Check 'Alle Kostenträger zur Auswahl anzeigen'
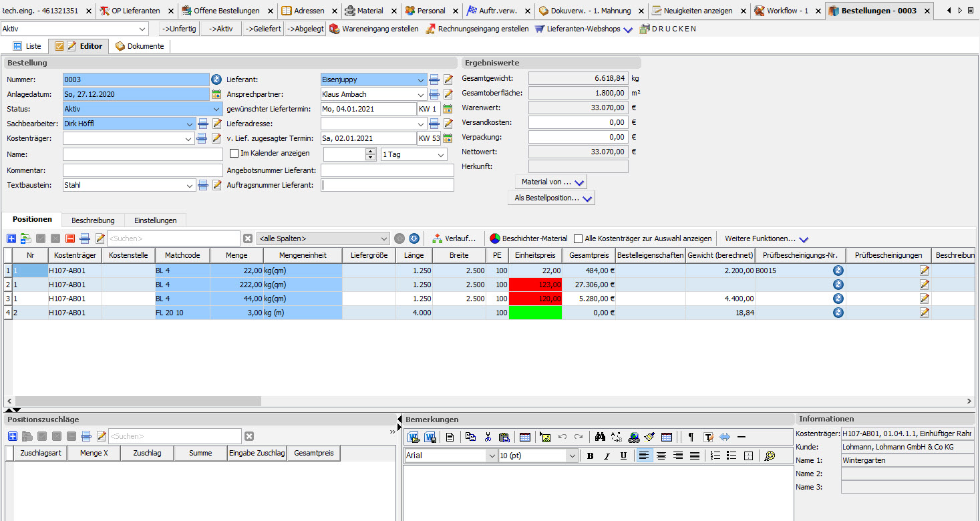Viewport: 980px width, 521px height. (578, 238)
